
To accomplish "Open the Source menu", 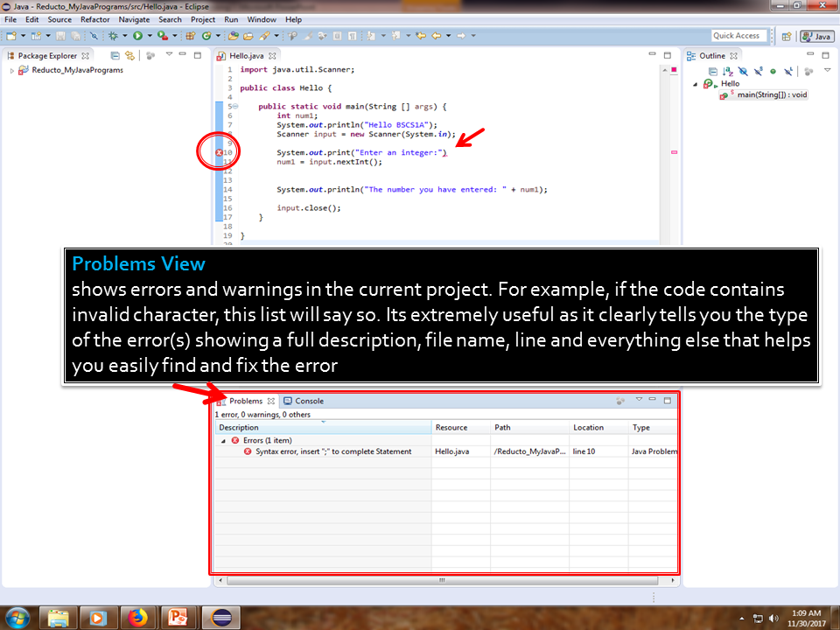I will point(58,19).
